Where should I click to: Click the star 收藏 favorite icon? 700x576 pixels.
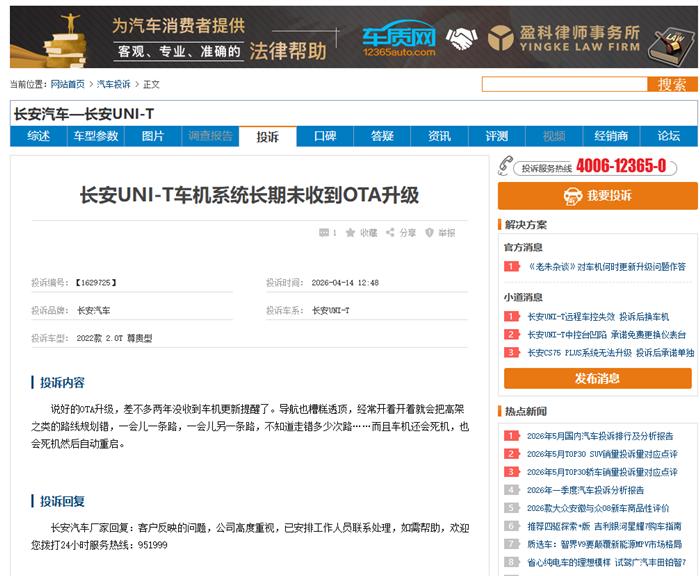coord(350,233)
